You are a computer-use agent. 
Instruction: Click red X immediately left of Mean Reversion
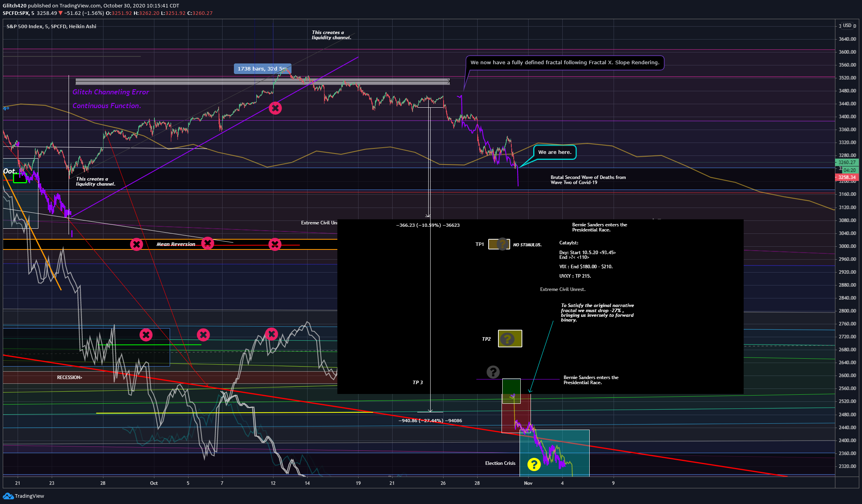tap(136, 245)
